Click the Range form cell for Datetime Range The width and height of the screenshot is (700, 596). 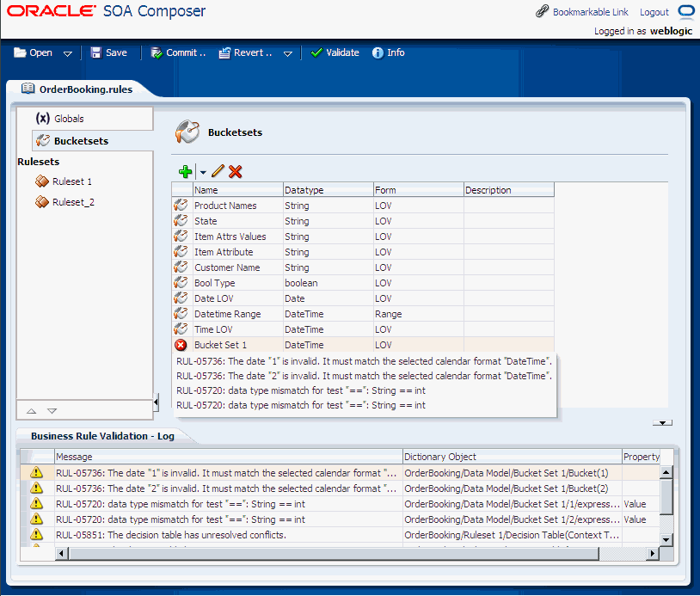tap(418, 314)
